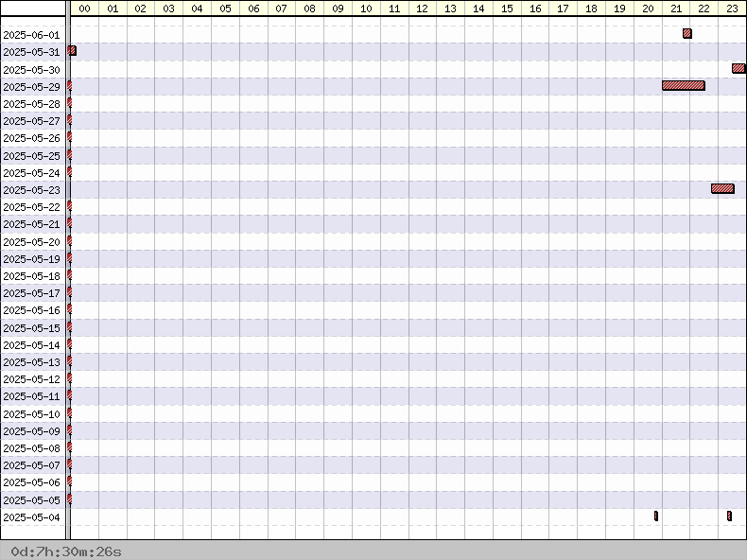Click the date label 2025-05-23
747x560 pixels.
(x=31, y=191)
